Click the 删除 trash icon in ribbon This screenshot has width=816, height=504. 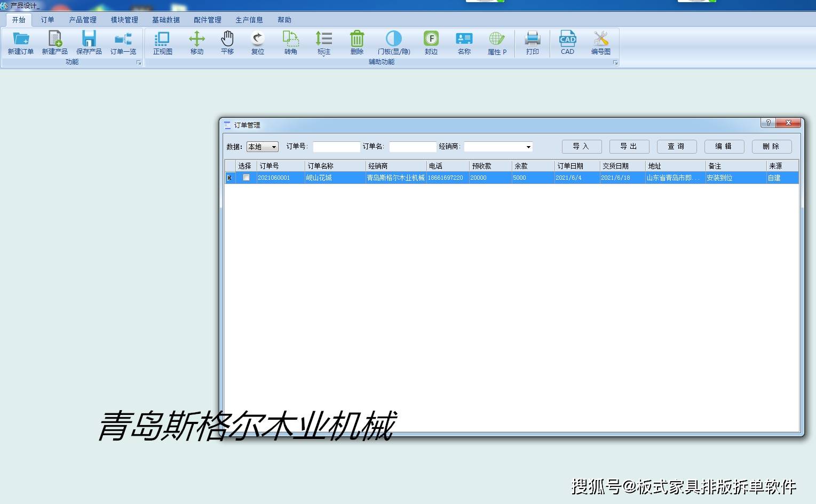click(x=357, y=43)
